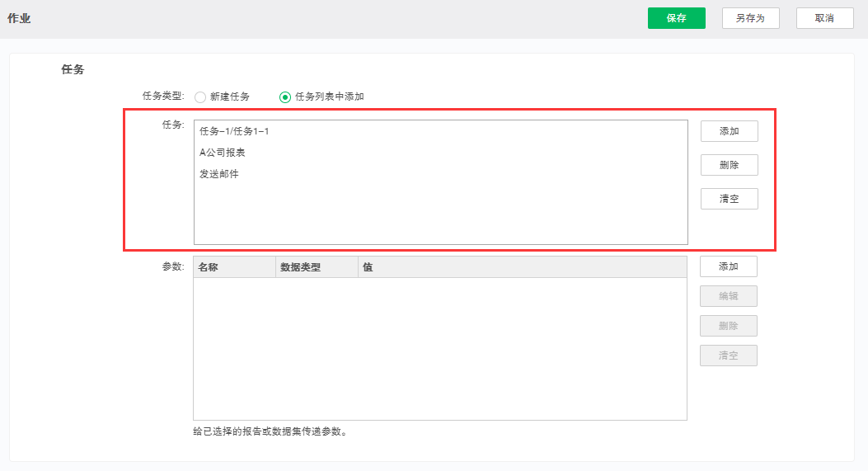Select the 任务列表中添加 radio option
The width and height of the screenshot is (868, 471).
coord(285,97)
